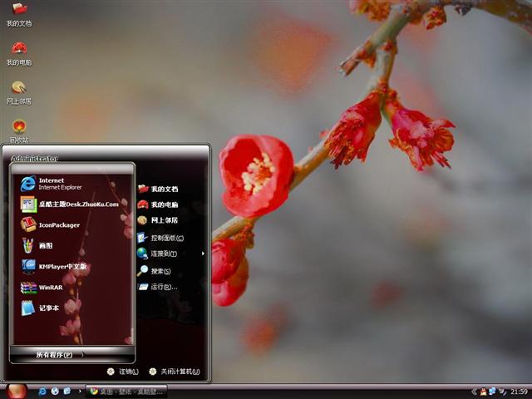Open 我的电脑 in Start menu right pane

point(158,204)
